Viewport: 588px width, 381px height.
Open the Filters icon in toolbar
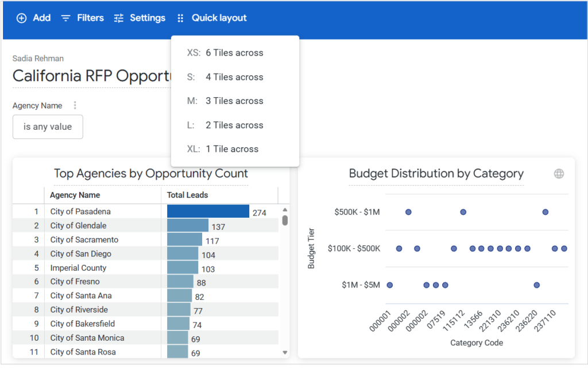click(66, 18)
